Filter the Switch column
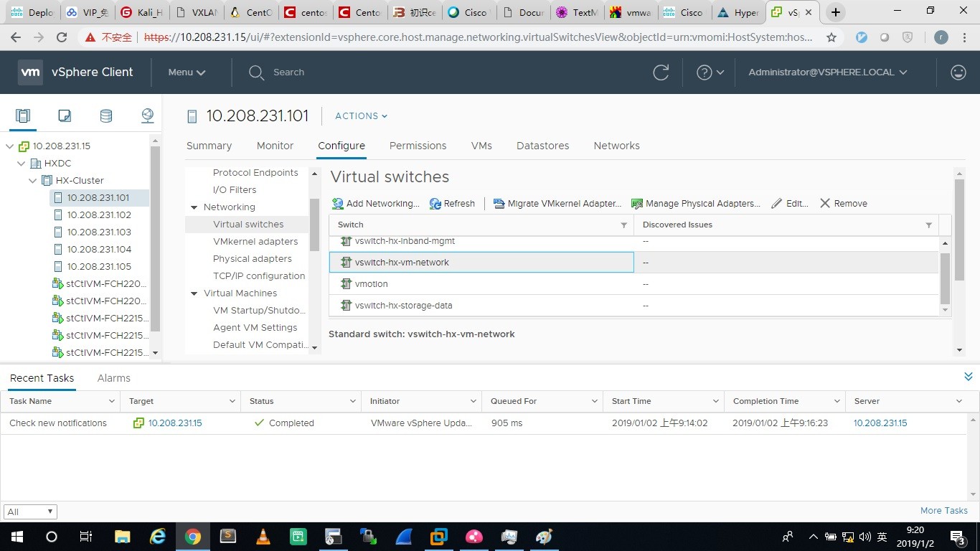This screenshot has height=551, width=980. [x=623, y=225]
